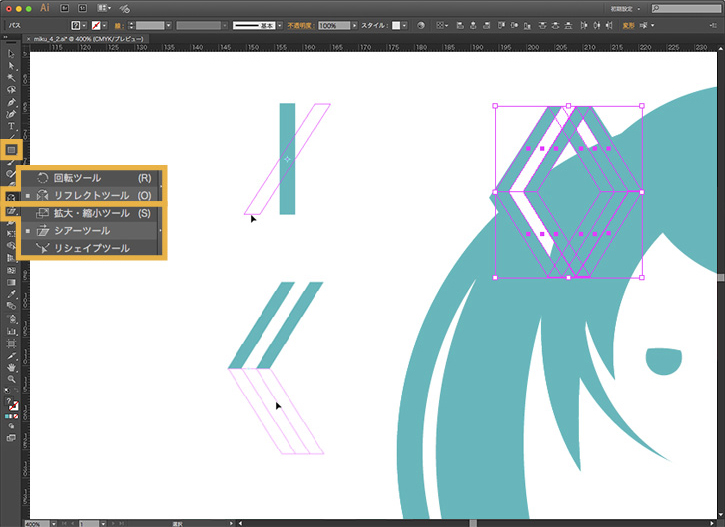Choose 回転ツール from the flyout
The width and height of the screenshot is (725, 527).
pos(92,178)
